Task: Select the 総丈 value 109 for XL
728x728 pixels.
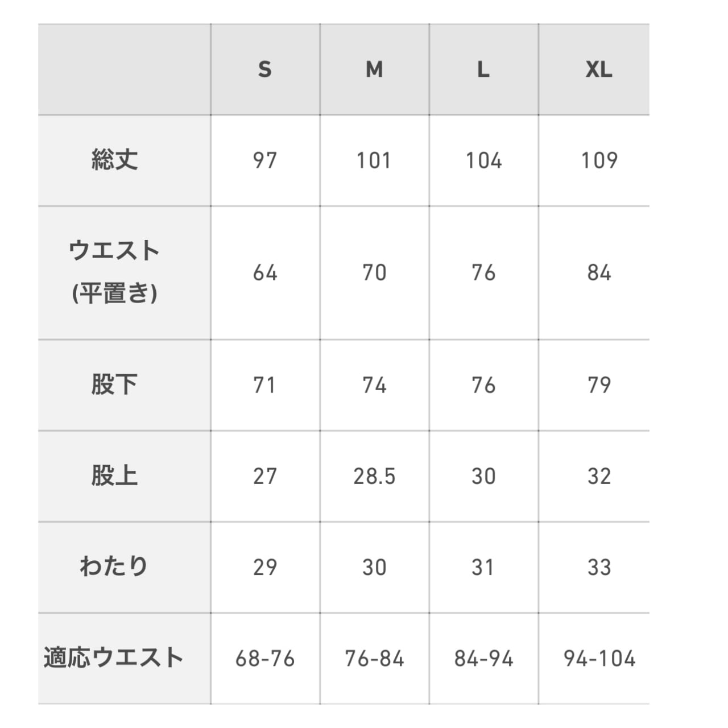Action: [598, 160]
